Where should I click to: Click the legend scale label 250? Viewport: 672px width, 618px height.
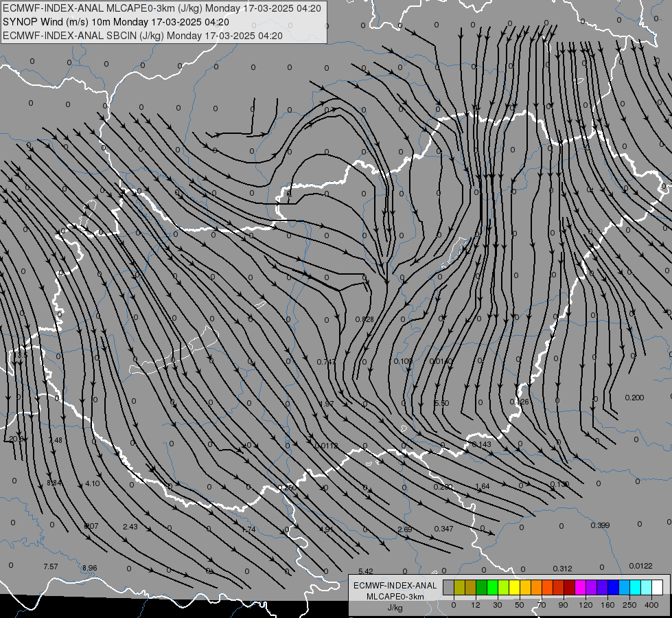629,605
